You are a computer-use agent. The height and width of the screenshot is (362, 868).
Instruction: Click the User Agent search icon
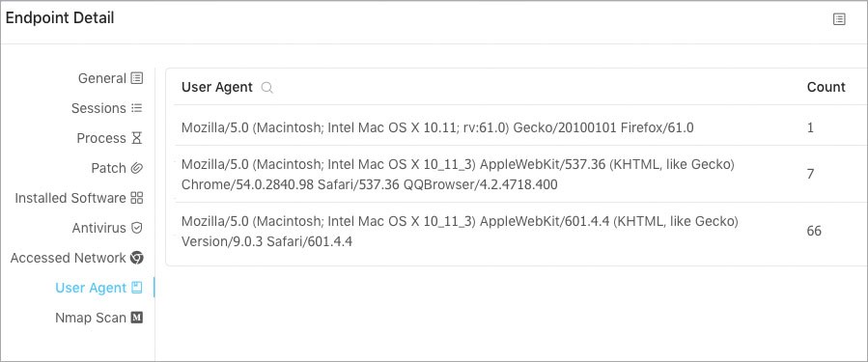click(266, 88)
